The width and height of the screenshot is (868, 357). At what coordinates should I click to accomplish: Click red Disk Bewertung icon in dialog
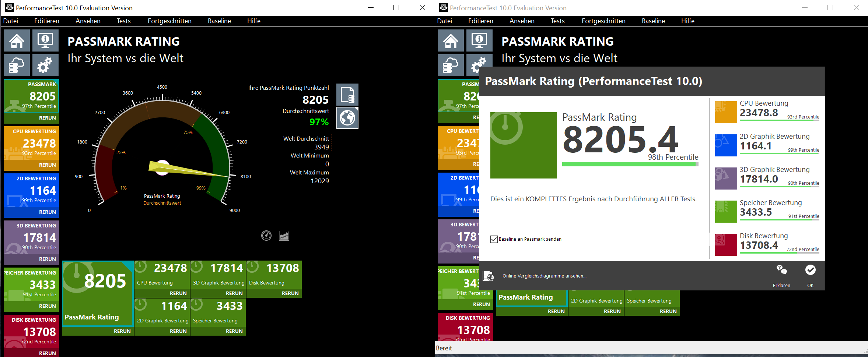click(726, 244)
